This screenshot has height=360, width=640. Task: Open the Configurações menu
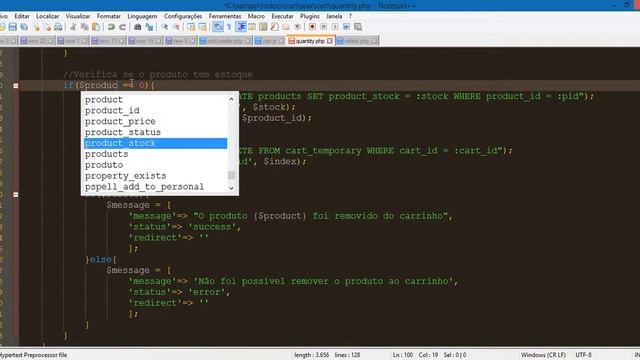click(183, 16)
